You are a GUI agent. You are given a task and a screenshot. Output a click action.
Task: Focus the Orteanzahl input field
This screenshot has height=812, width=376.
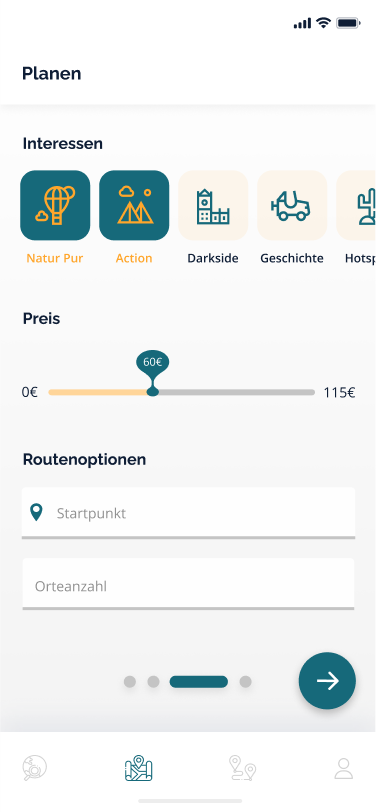pyautogui.click(x=189, y=584)
